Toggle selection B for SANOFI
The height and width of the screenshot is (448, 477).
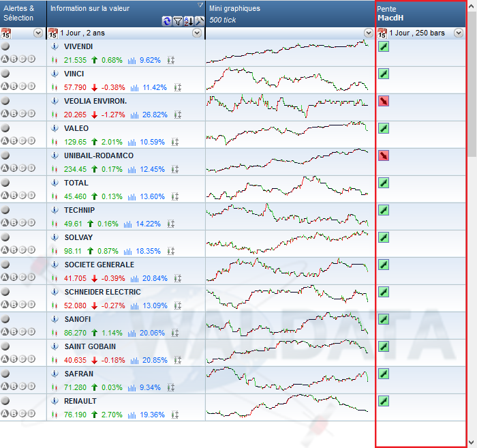click(x=14, y=332)
